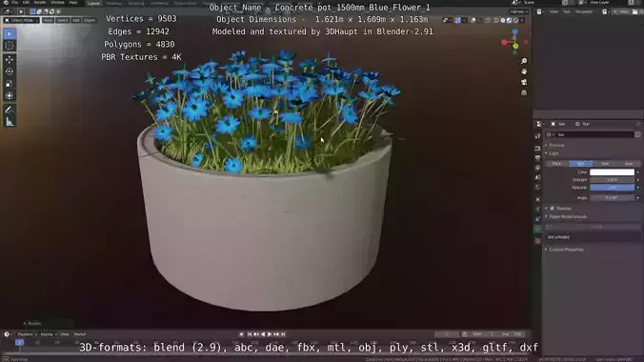Click the Add menu in viewport header

pyautogui.click(x=76, y=20)
